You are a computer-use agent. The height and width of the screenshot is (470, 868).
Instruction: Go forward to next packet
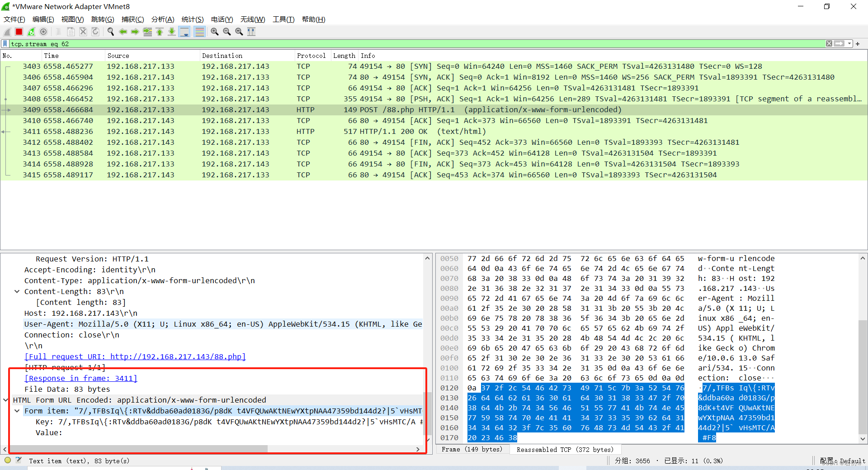tap(135, 32)
